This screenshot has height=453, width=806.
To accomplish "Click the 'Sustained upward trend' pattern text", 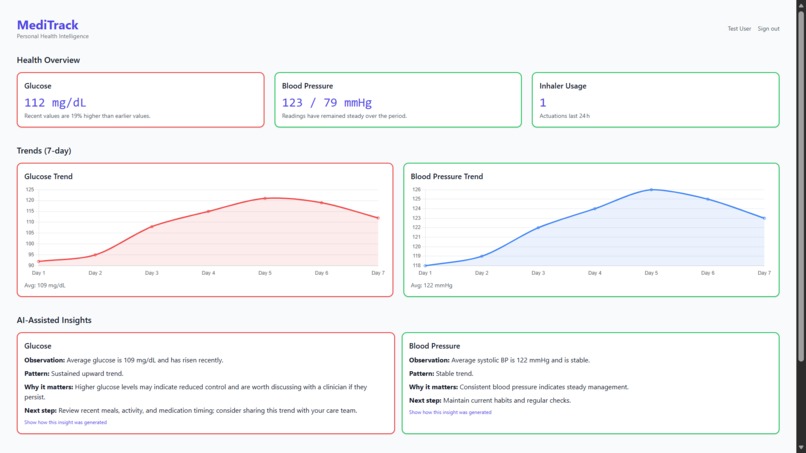I will pos(87,374).
